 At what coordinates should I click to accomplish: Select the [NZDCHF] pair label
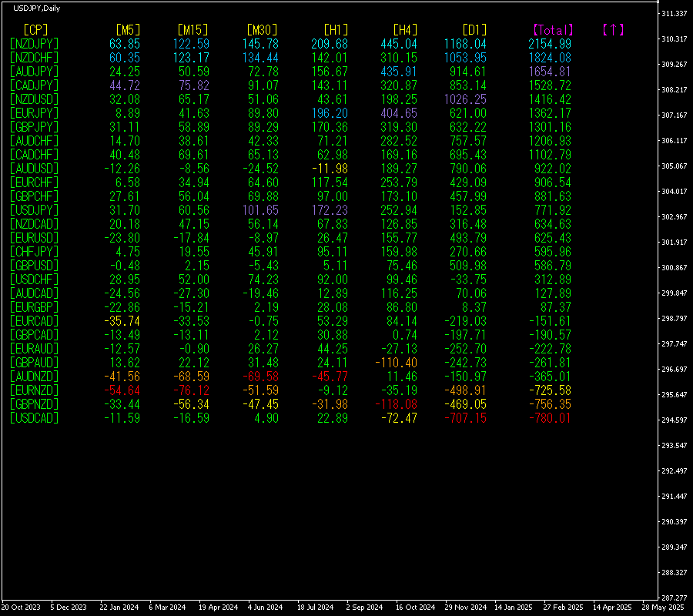(x=34, y=58)
